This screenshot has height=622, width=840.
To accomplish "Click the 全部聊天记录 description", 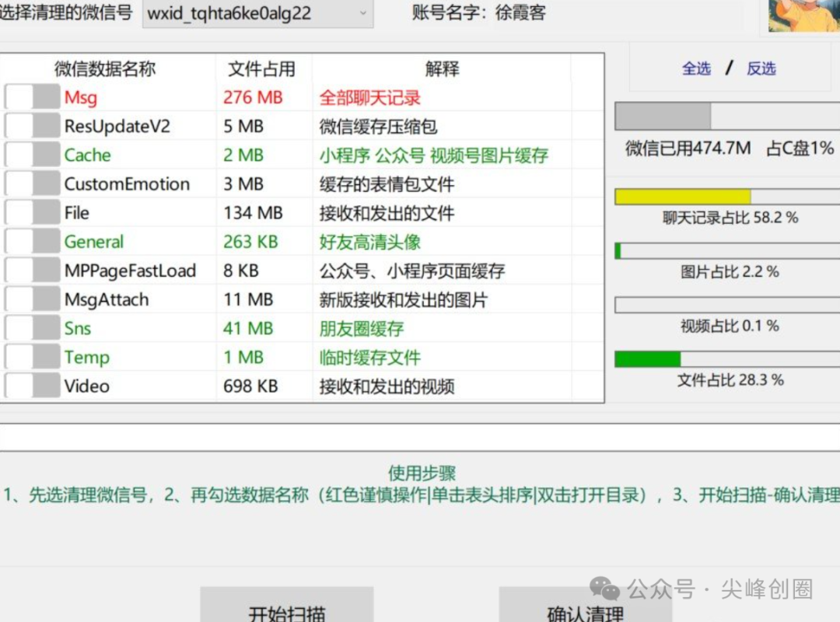I will [x=369, y=98].
